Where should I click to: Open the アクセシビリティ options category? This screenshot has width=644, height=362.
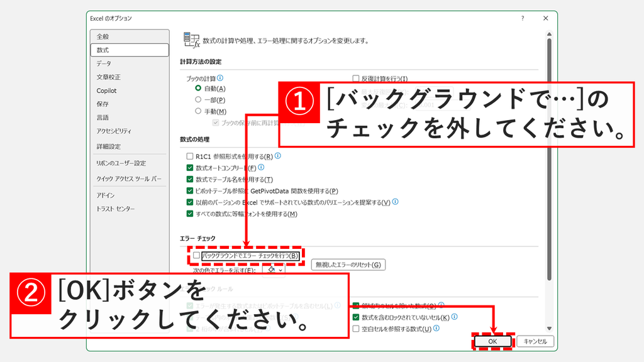coord(130,131)
